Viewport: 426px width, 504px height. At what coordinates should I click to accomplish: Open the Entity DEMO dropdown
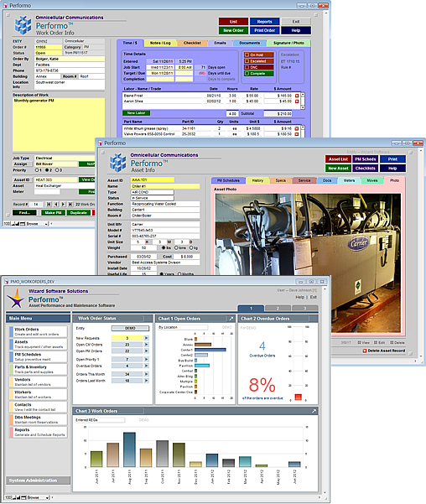pyautogui.click(x=130, y=328)
